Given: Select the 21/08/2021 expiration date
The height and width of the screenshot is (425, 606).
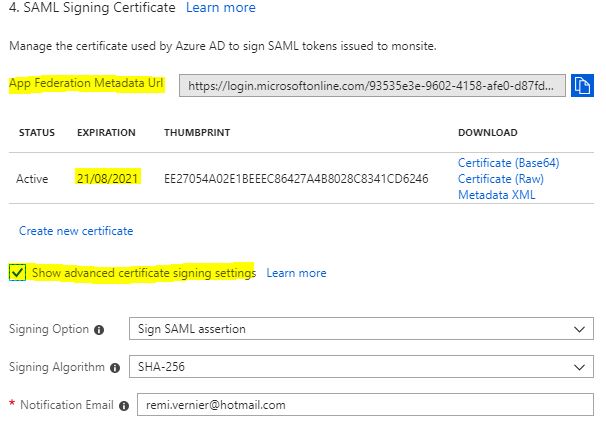Looking at the screenshot, I should [x=108, y=179].
